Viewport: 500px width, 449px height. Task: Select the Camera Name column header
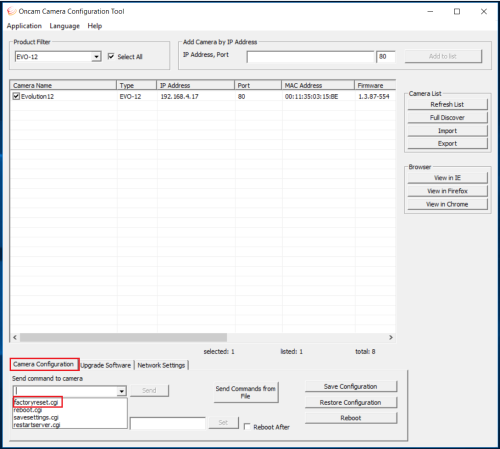(63, 85)
